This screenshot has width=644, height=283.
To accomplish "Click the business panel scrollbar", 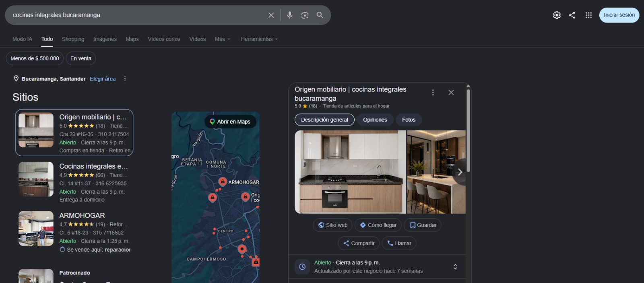I will 468,131.
